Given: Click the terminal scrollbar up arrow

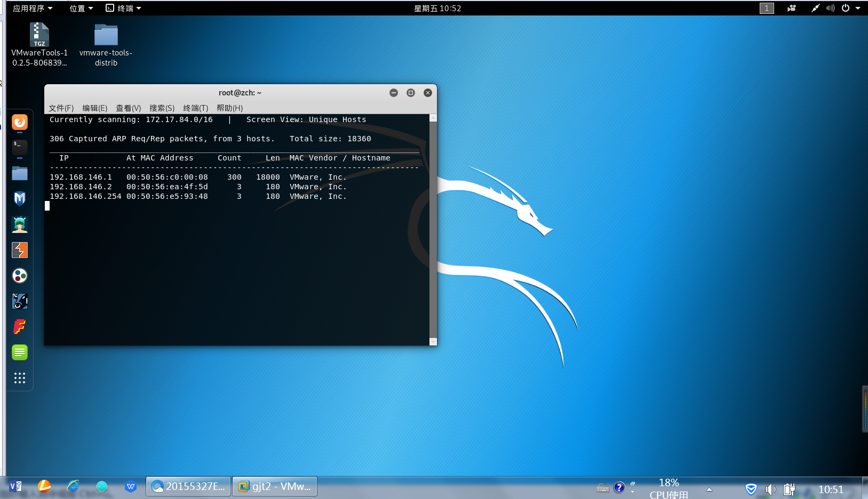Looking at the screenshot, I should coord(433,117).
